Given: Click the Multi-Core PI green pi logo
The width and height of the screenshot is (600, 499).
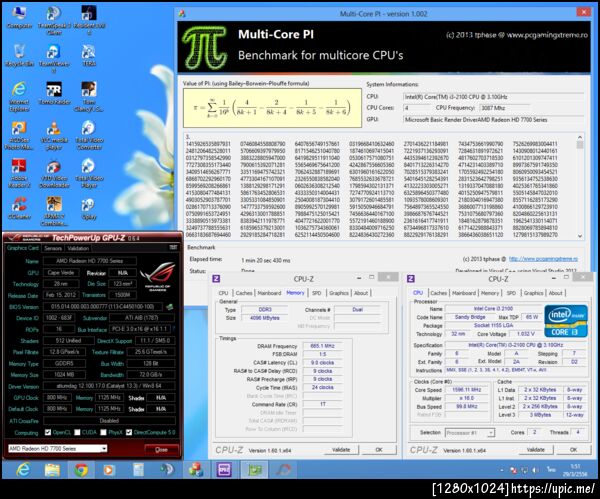Looking at the screenshot, I should point(205,47).
